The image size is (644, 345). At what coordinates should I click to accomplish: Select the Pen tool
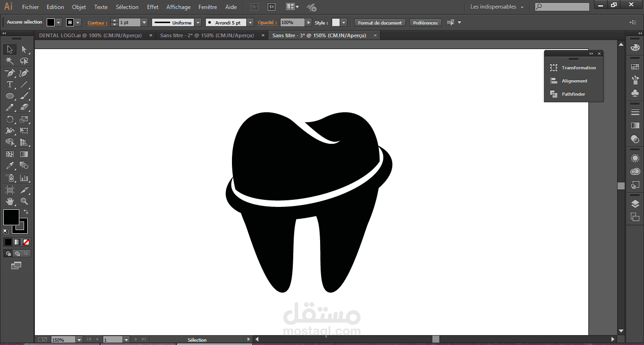pos(9,73)
